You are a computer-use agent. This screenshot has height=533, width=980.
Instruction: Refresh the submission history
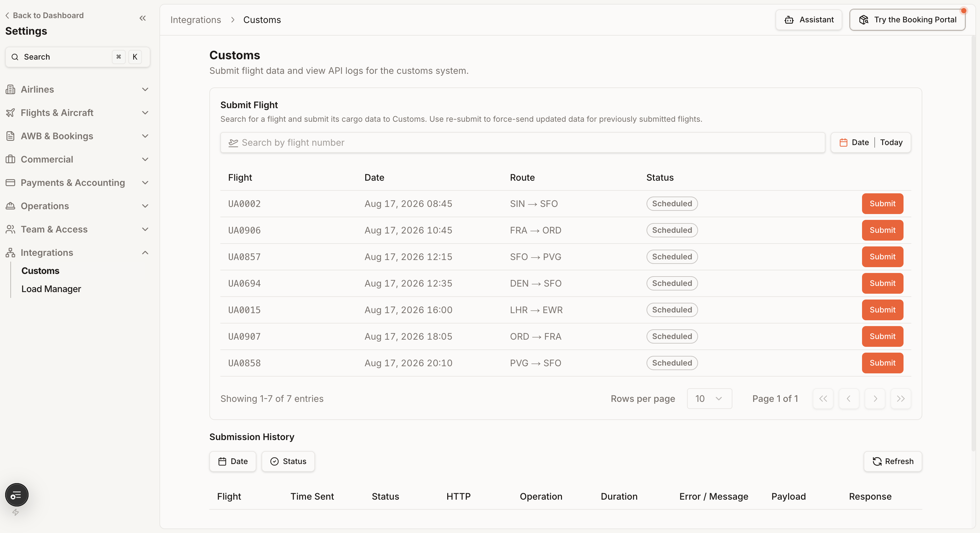coord(892,461)
